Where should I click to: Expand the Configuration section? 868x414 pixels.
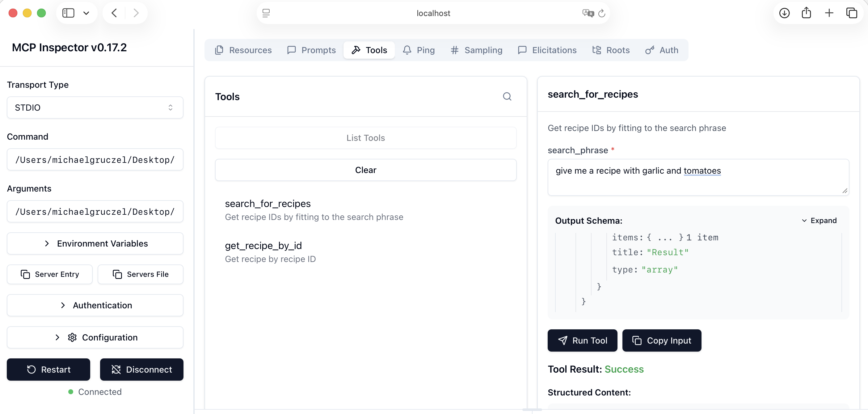pos(95,337)
